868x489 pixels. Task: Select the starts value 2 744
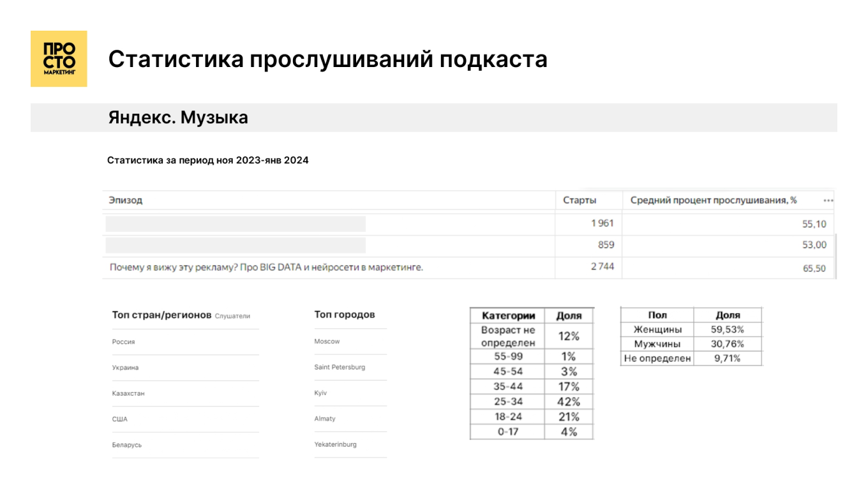(x=602, y=267)
